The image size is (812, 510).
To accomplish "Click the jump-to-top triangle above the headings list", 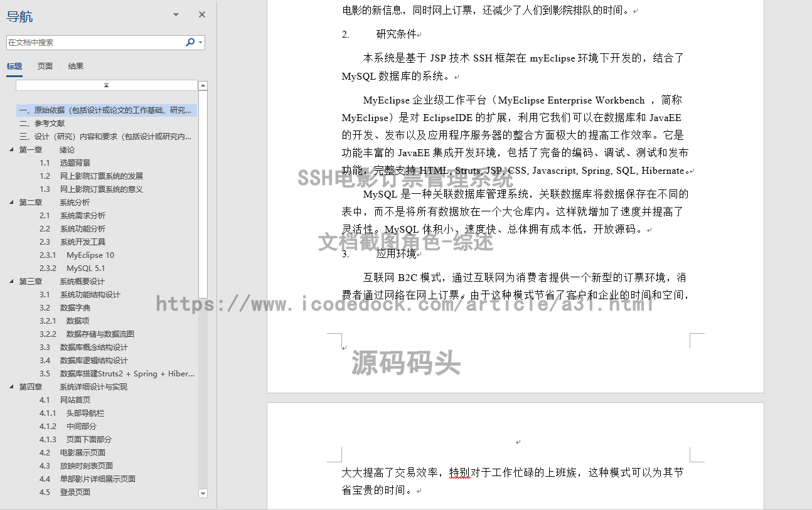I will pyautogui.click(x=107, y=85).
